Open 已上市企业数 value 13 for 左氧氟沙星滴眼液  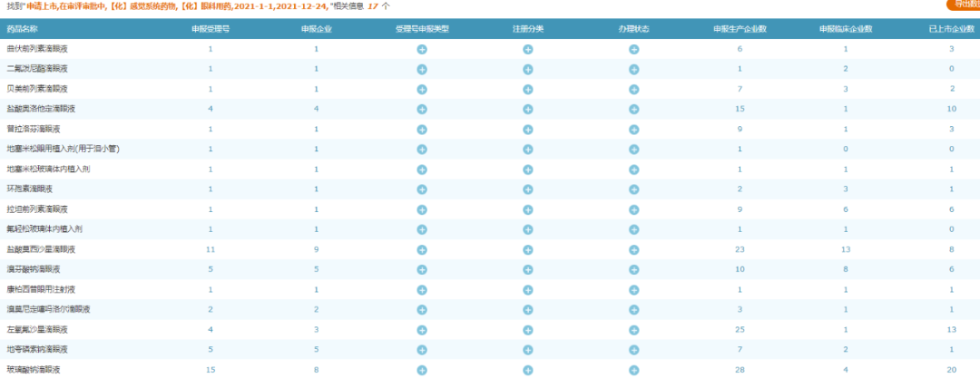tap(952, 329)
